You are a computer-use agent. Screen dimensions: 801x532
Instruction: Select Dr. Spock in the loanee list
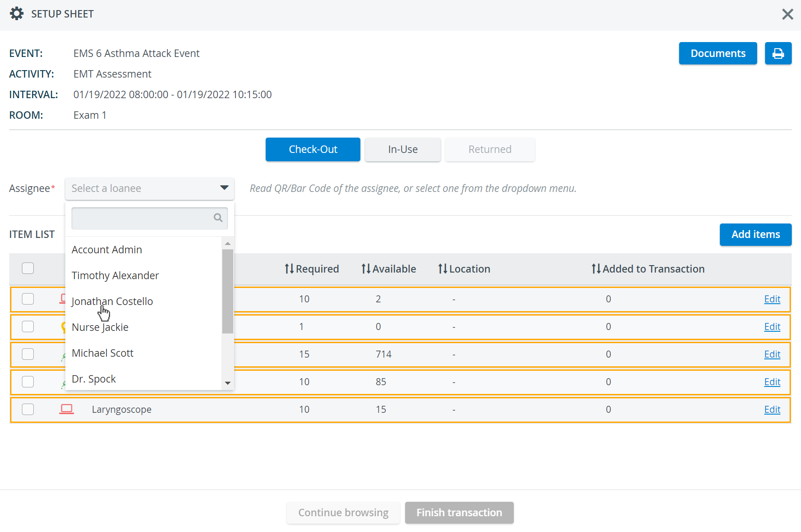[94, 379]
